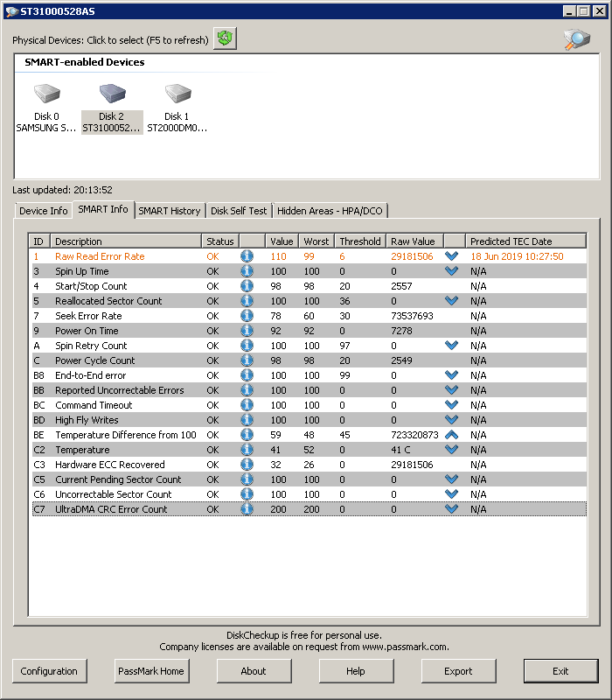Viewport: 612px width, 700px height.
Task: Open info icon for Current Pending Sector Count
Action: click(247, 479)
